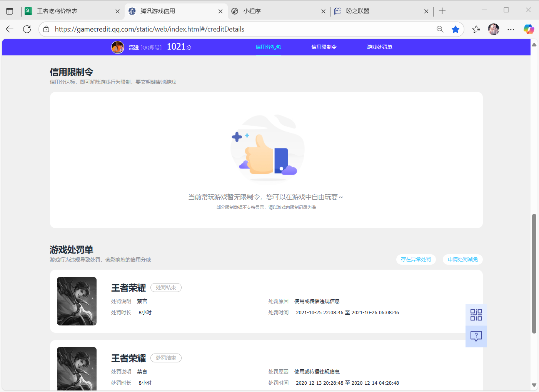Switch to the 小程序 tab

[x=279, y=11]
